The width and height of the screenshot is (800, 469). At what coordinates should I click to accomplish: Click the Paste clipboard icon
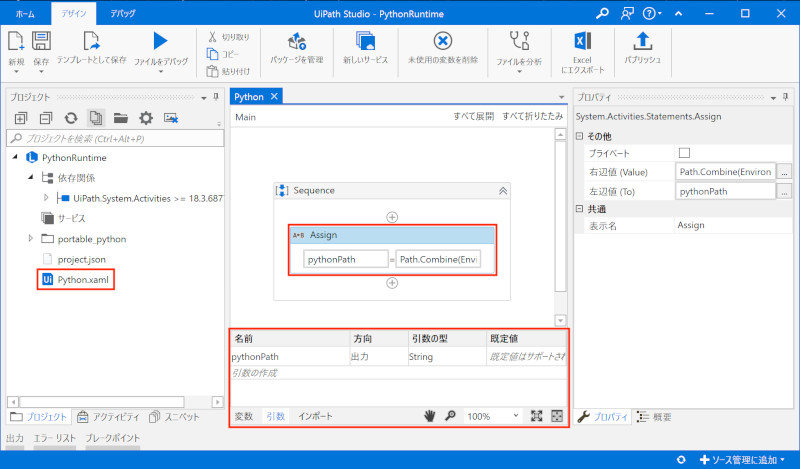213,71
